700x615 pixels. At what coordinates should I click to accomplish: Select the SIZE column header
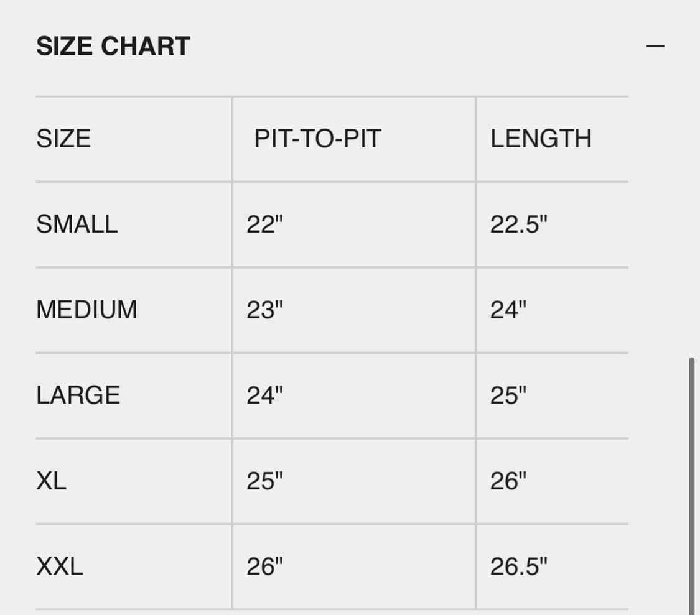tap(63, 139)
